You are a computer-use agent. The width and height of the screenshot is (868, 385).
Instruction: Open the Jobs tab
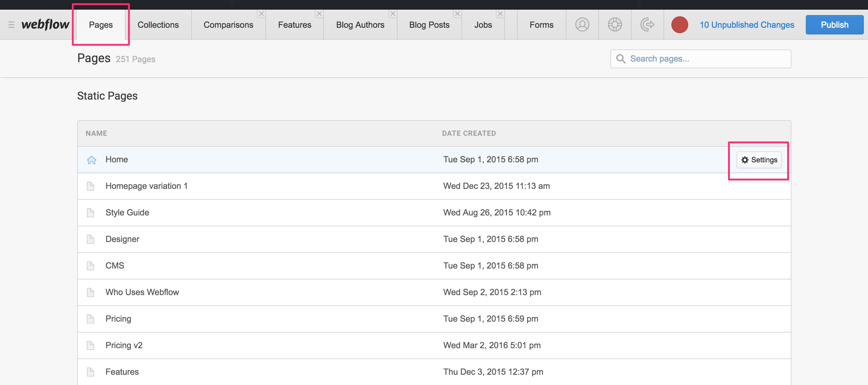[483, 25]
